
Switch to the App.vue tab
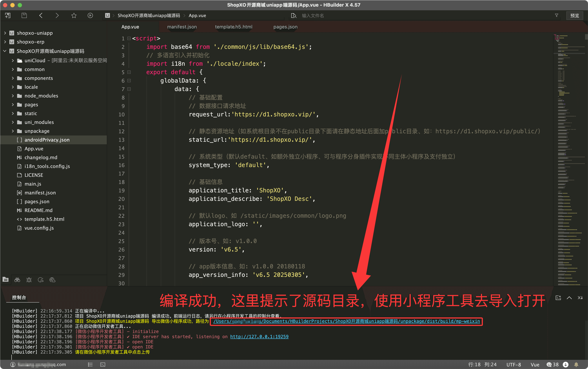point(130,27)
